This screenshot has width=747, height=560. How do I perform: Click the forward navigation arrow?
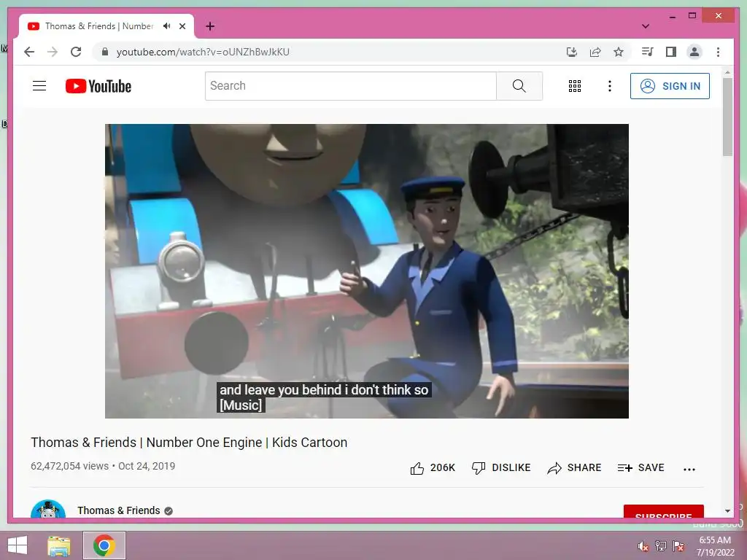53,52
